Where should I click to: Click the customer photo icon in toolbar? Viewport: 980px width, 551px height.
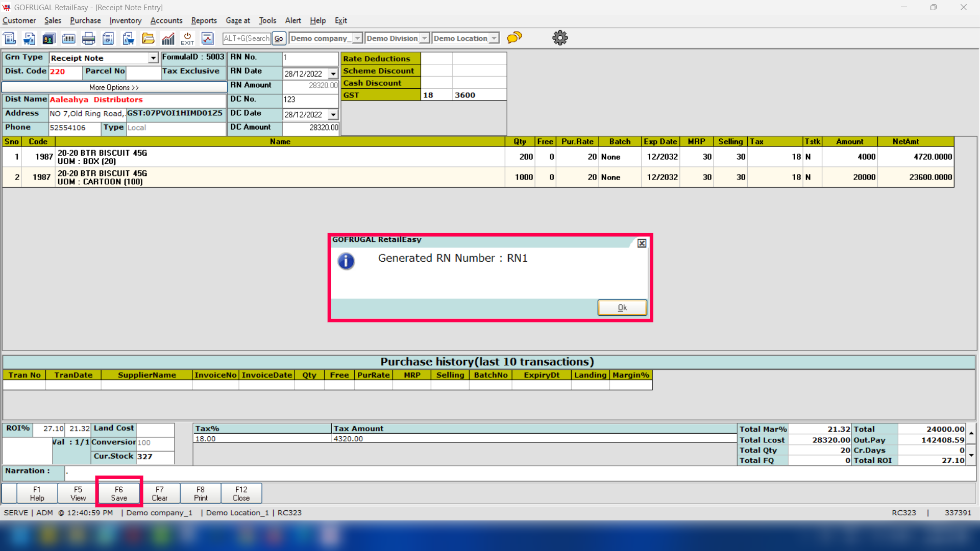(x=48, y=38)
